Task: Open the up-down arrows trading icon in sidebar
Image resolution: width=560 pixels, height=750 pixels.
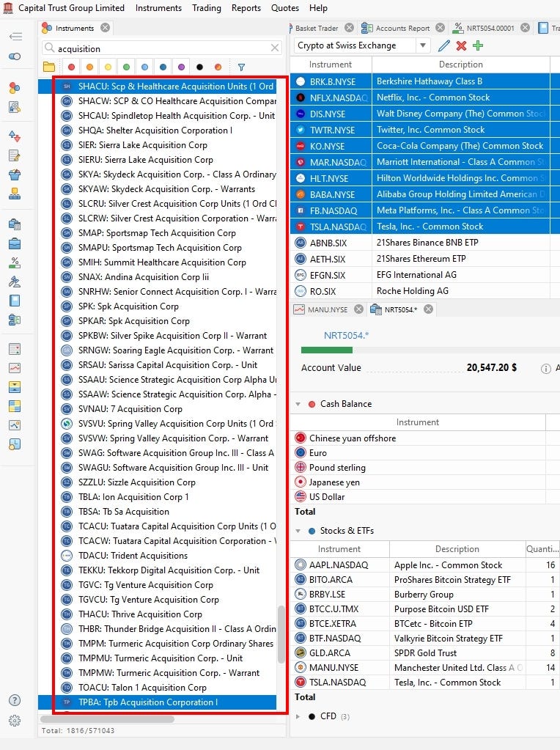Action: click(15, 136)
